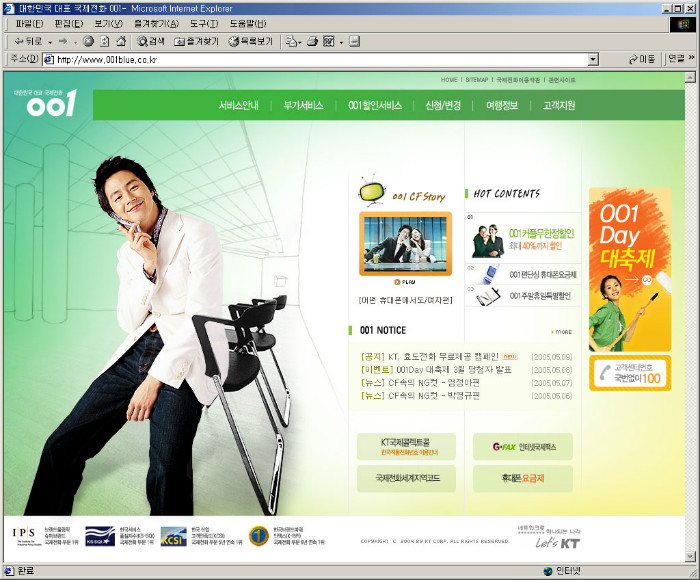
Task: Open the 도구 menu
Action: (x=204, y=24)
